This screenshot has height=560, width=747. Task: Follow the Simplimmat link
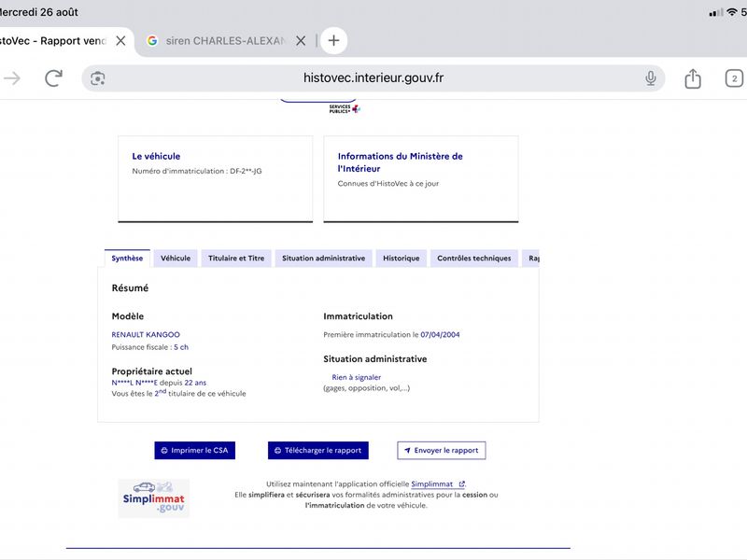pyautogui.click(x=437, y=483)
